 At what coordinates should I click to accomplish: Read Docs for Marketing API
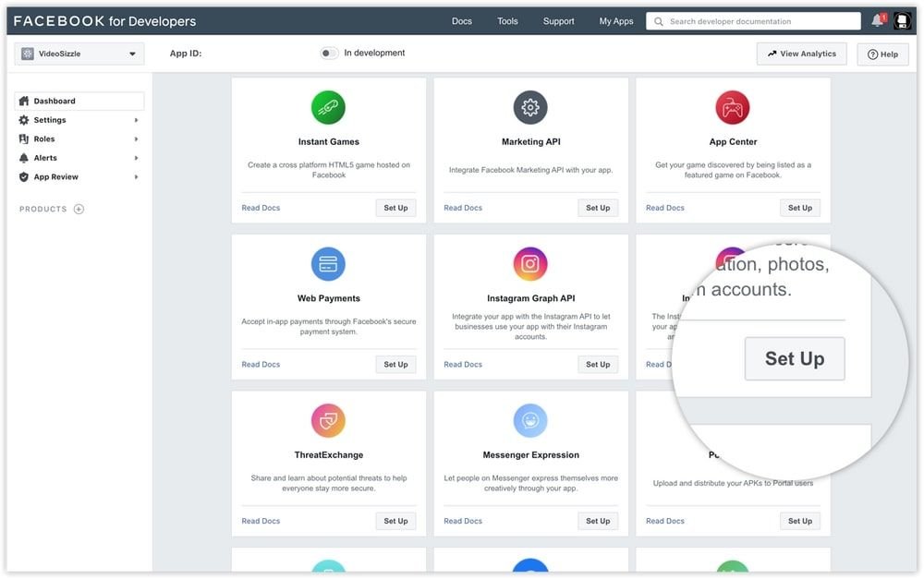pyautogui.click(x=463, y=208)
